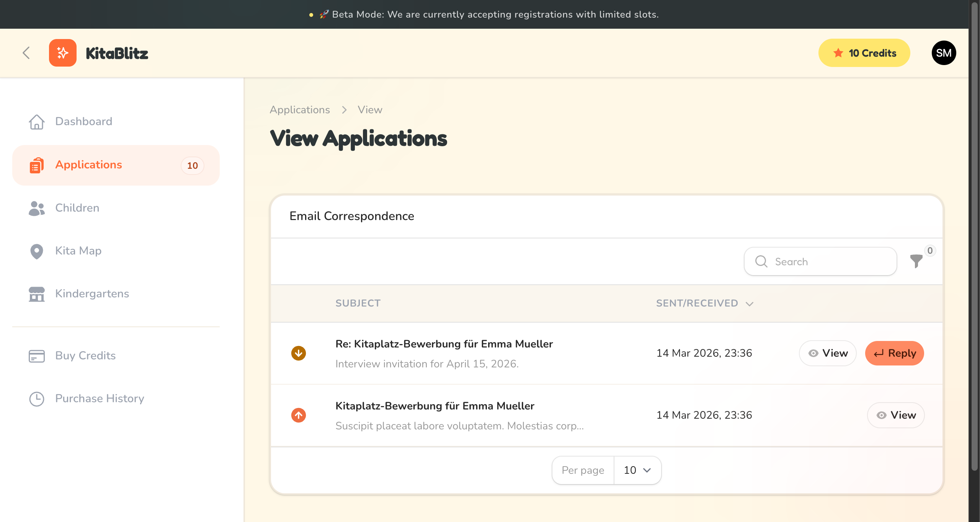The width and height of the screenshot is (980, 522).
Task: Go to Children in sidebar
Action: click(77, 208)
